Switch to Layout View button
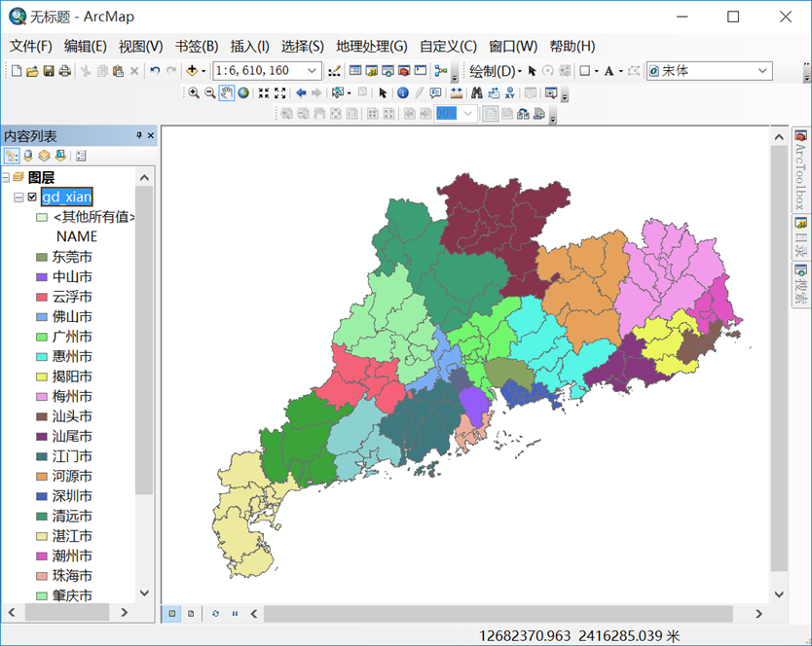Screen dimensions: 812x646 pyautogui.click(x=191, y=613)
